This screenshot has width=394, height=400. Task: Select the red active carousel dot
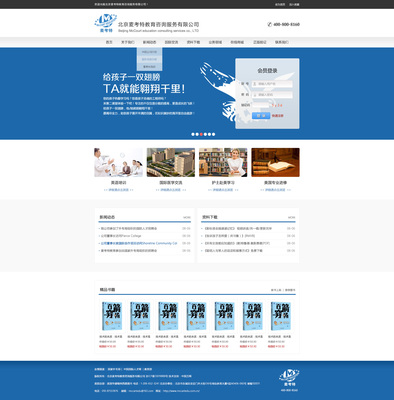pos(201,134)
